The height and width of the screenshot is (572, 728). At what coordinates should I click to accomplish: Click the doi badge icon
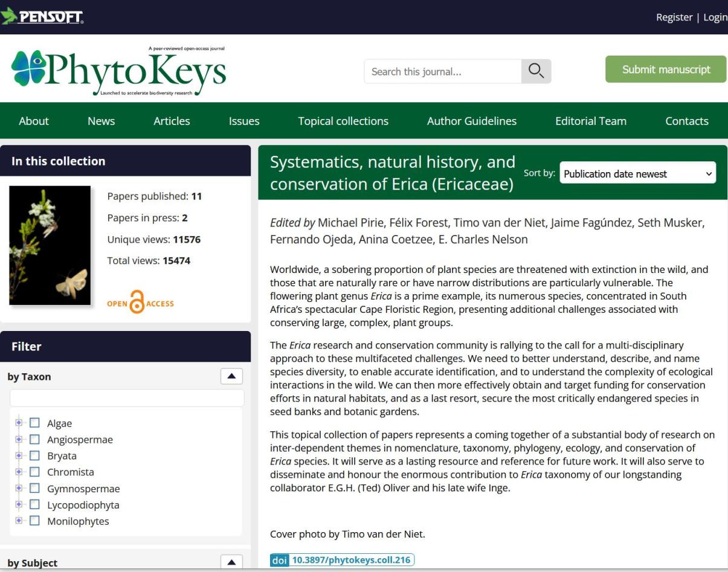click(x=280, y=560)
